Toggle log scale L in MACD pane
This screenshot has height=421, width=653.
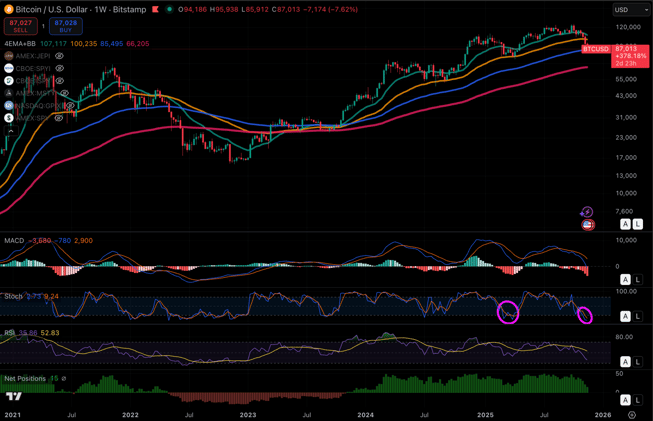coord(638,279)
